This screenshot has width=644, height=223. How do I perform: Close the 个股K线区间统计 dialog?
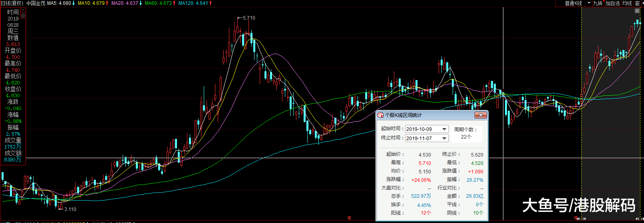click(481, 115)
